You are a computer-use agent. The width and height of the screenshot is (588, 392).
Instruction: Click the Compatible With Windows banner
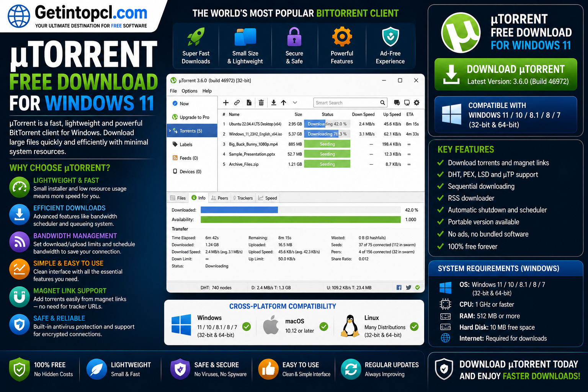[506, 115]
